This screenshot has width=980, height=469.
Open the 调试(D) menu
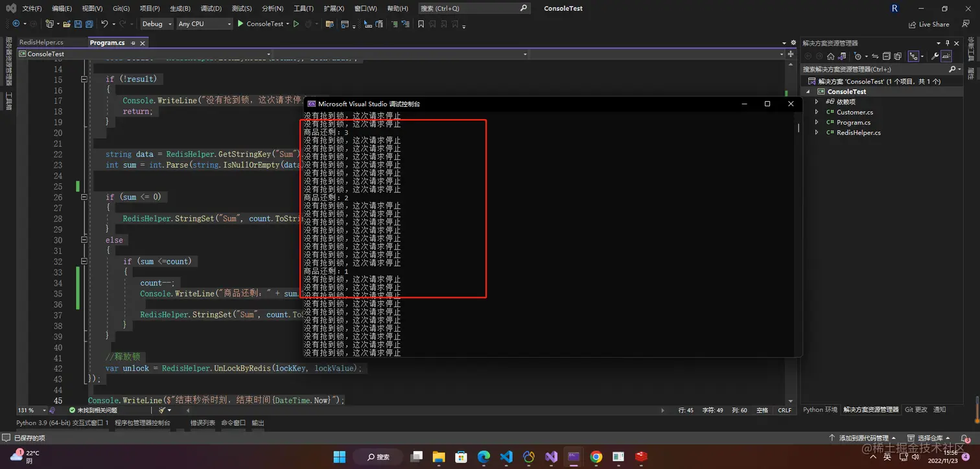[x=211, y=8]
